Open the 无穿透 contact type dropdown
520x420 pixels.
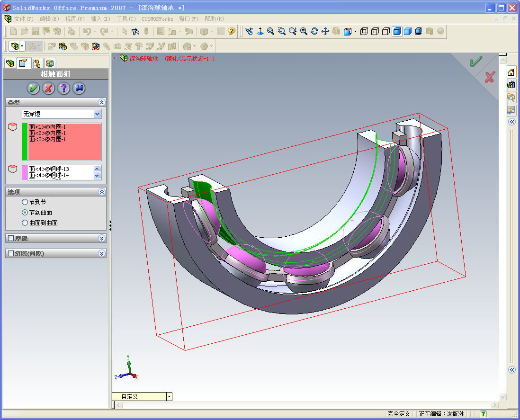tap(97, 114)
